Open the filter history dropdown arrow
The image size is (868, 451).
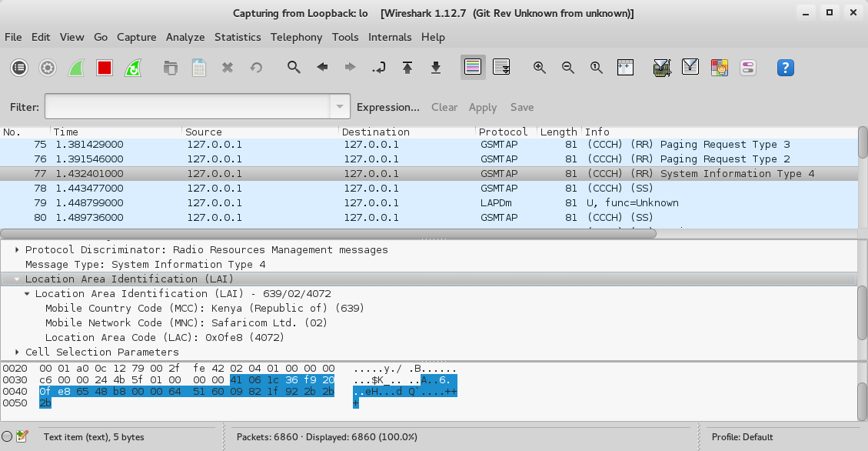(x=340, y=106)
